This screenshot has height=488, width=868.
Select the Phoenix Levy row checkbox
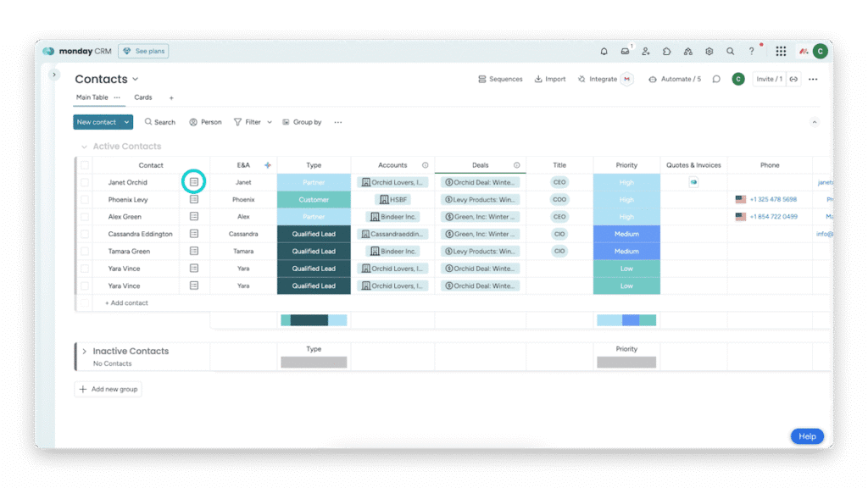(x=85, y=199)
